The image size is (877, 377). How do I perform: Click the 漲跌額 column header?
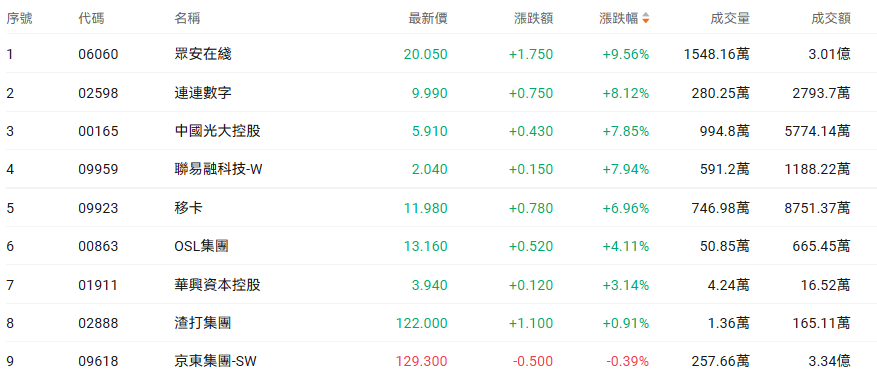pyautogui.click(x=534, y=18)
